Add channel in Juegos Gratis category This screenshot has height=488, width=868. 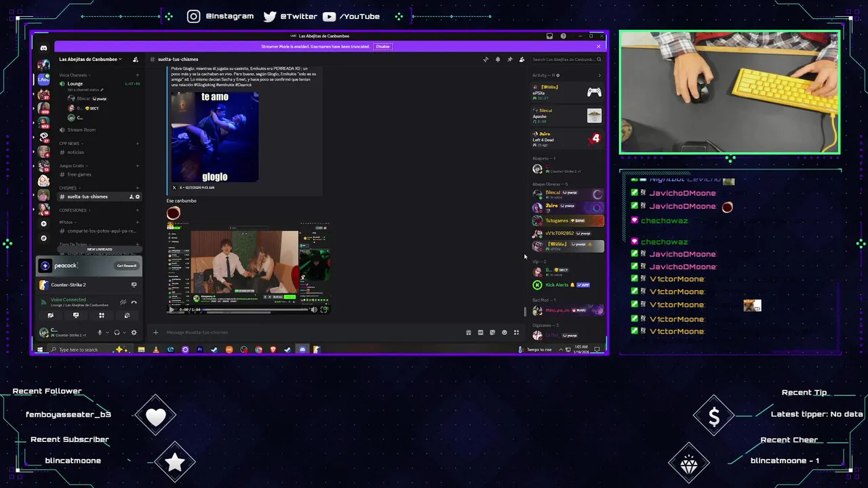click(x=137, y=165)
